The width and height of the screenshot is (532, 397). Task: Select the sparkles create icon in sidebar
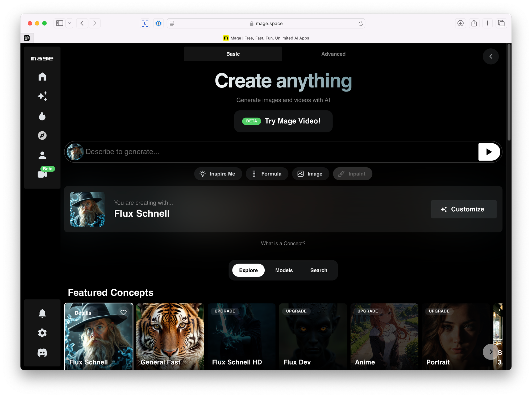[42, 96]
